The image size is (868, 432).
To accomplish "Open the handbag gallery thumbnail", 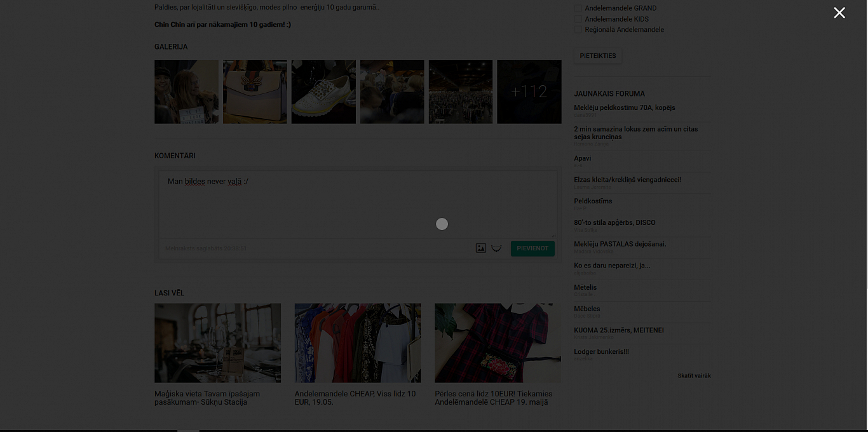I will pos(255,91).
